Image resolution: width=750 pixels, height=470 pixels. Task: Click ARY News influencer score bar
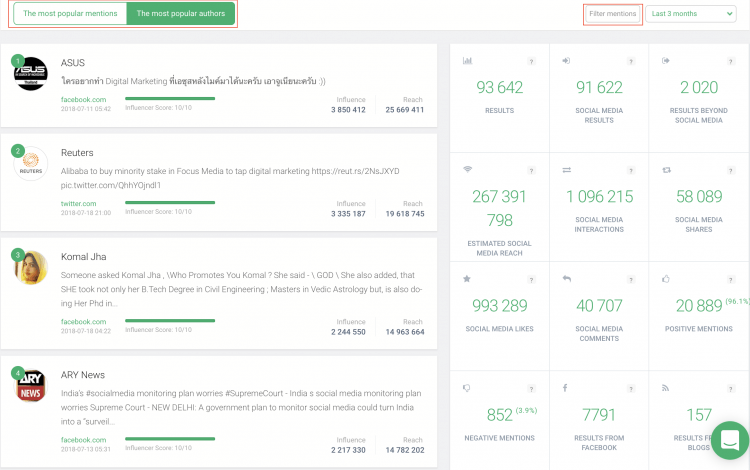click(170, 439)
